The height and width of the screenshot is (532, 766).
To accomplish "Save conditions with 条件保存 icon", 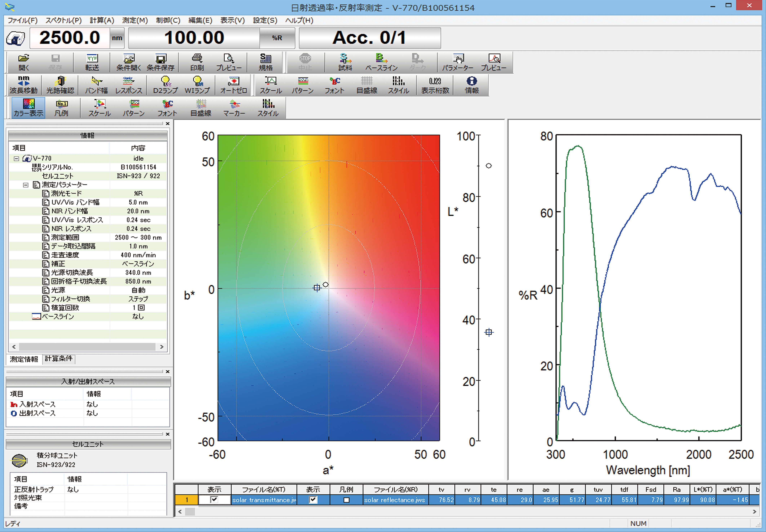I will click(x=160, y=62).
